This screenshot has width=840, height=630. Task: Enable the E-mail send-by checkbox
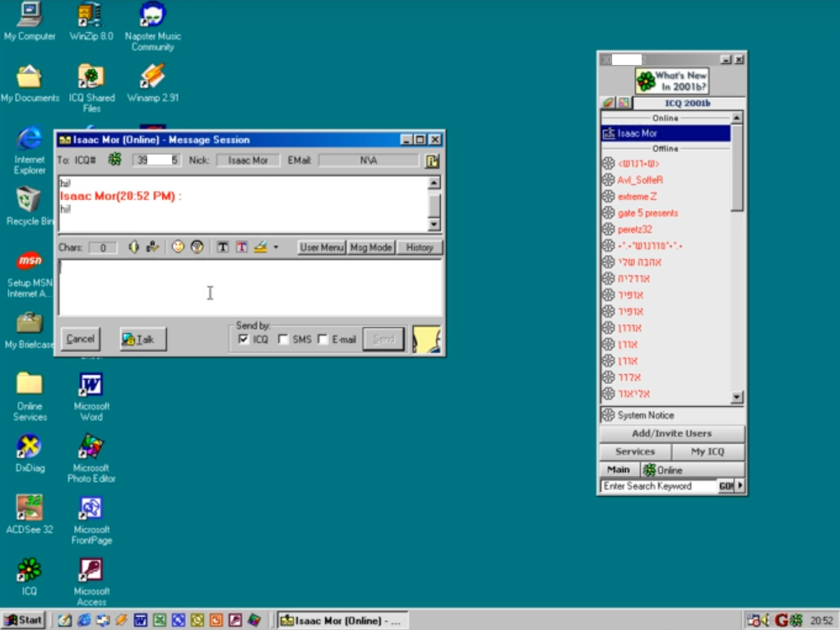[323, 339]
